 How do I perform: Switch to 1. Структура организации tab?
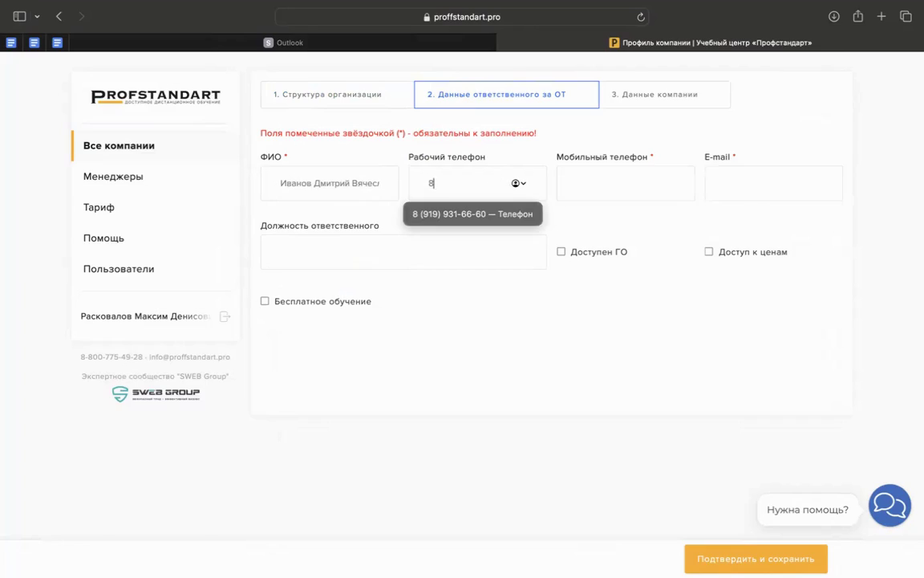[x=337, y=95]
